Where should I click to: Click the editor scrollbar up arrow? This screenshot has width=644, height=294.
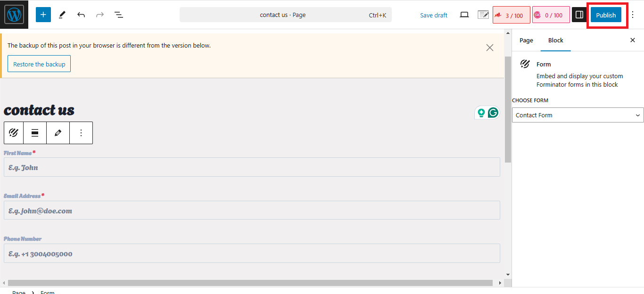click(508, 33)
